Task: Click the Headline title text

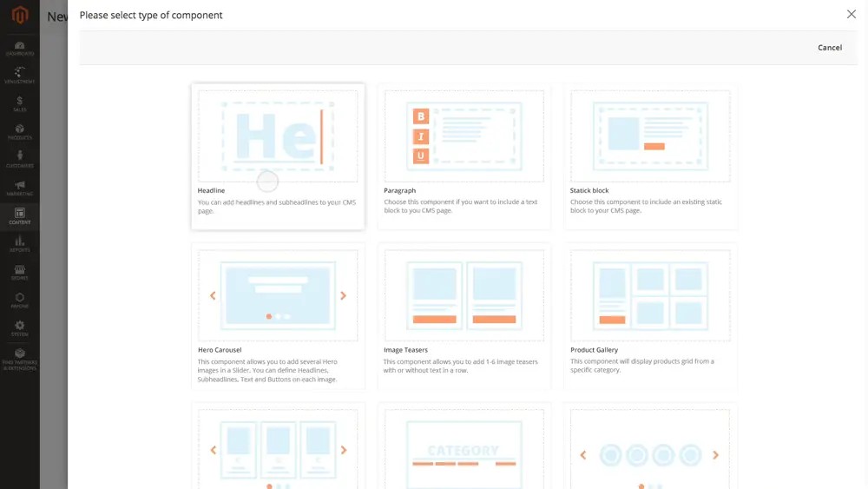Action: click(x=211, y=190)
